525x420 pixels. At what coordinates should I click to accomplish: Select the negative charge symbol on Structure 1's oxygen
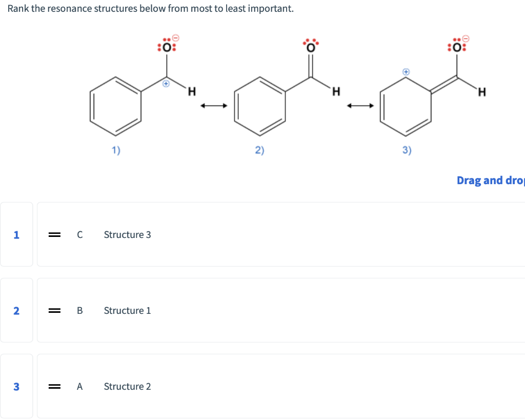coord(174,37)
